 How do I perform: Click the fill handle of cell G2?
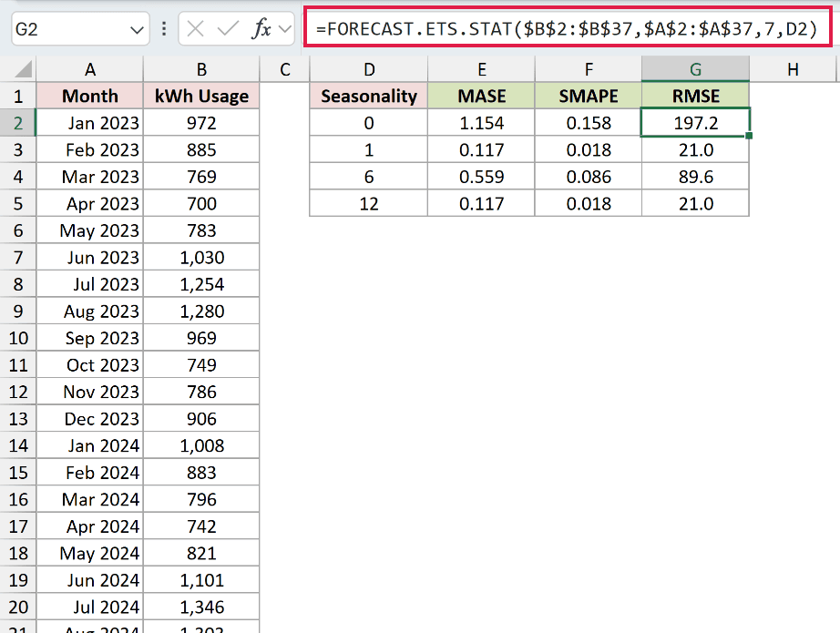(749, 136)
